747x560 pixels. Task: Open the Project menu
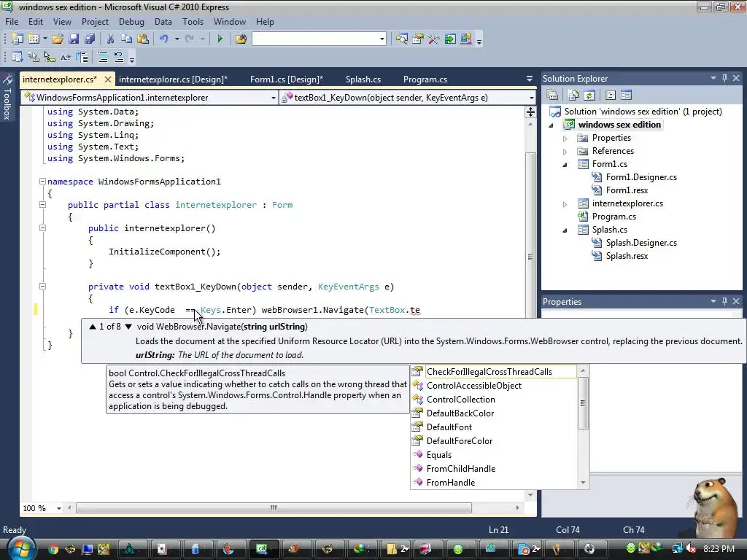tap(95, 22)
